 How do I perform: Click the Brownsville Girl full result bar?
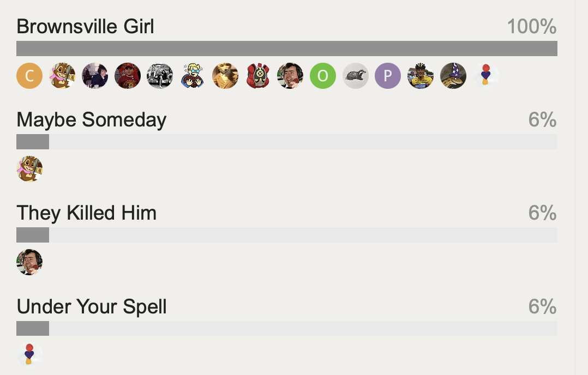[x=287, y=49]
